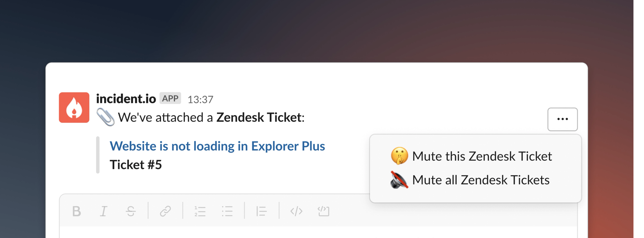Open Website is not loading ticket link

point(217,146)
